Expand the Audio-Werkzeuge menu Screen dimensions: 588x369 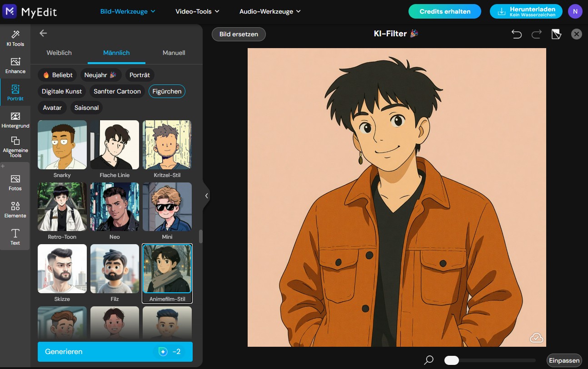[x=270, y=11]
